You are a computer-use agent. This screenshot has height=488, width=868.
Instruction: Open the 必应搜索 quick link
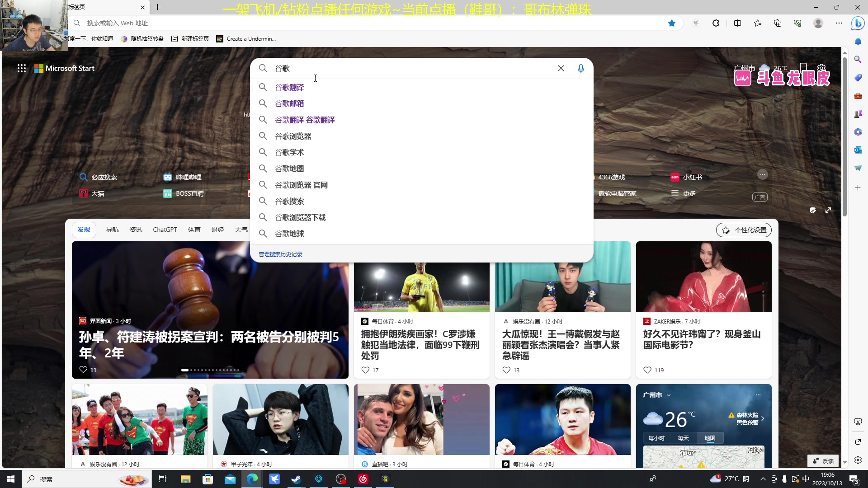[98, 177]
